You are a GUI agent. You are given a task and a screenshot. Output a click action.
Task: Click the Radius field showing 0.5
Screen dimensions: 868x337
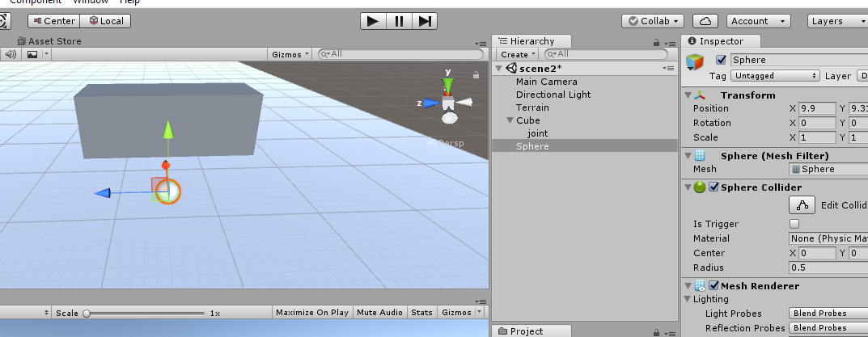pyautogui.click(x=828, y=267)
